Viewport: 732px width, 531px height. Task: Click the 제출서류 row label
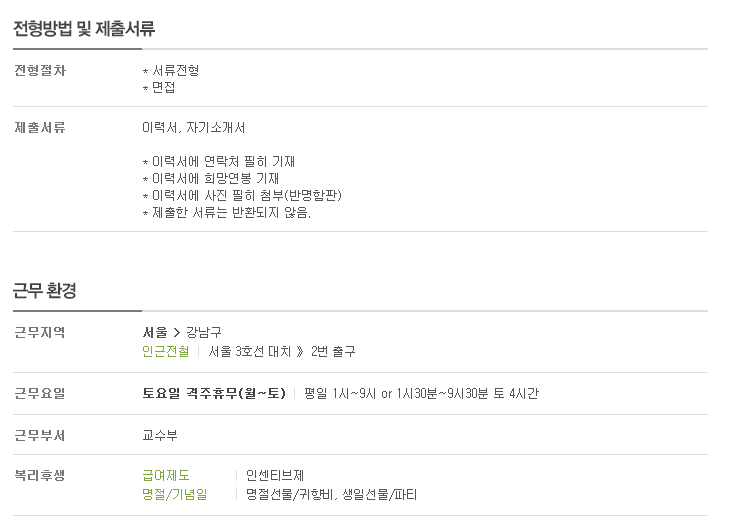[40, 127]
